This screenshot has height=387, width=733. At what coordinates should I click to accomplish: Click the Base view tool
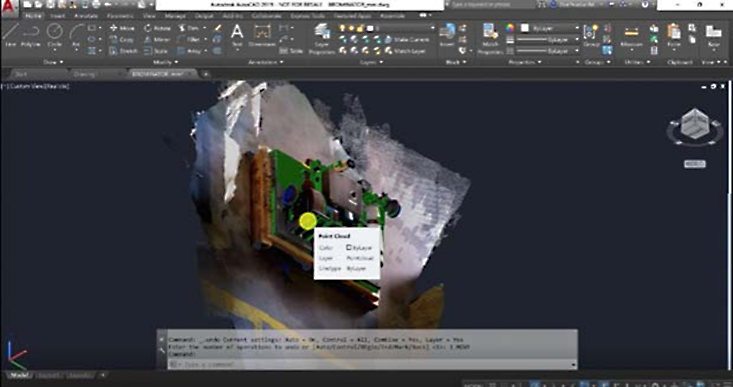pyautogui.click(x=713, y=35)
